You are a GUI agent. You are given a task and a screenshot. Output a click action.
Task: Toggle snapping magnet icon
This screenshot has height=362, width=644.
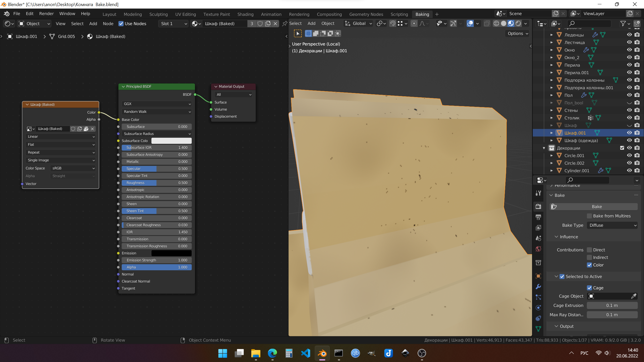[392, 24]
